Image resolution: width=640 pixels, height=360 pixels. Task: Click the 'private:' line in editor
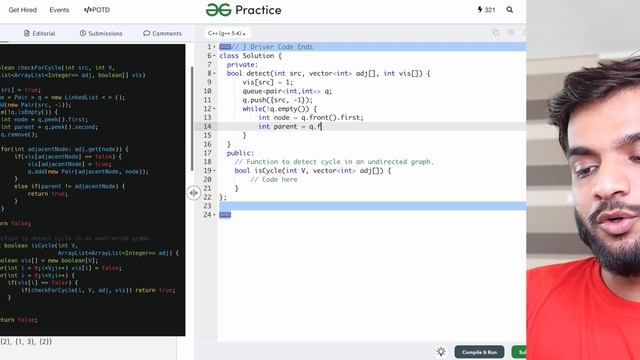point(242,64)
